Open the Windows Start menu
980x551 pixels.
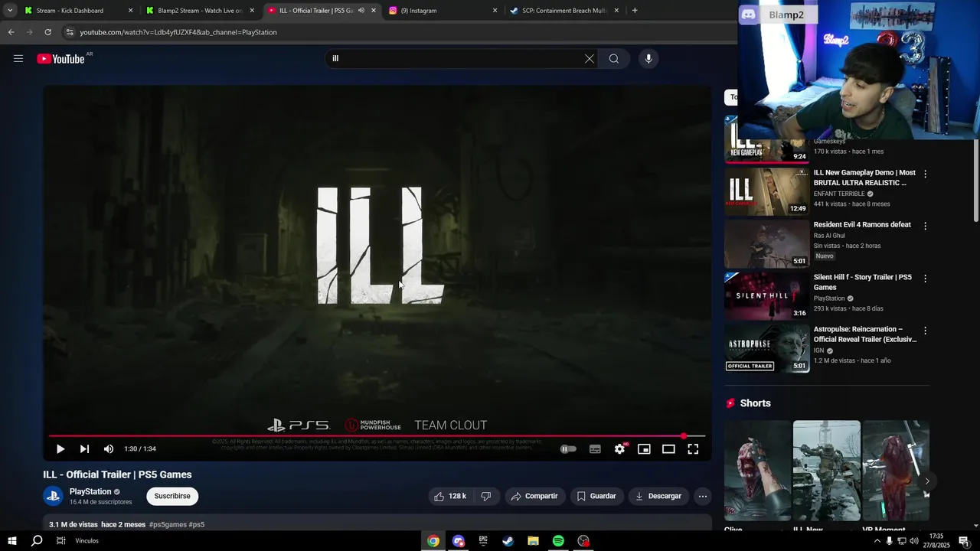click(11, 541)
